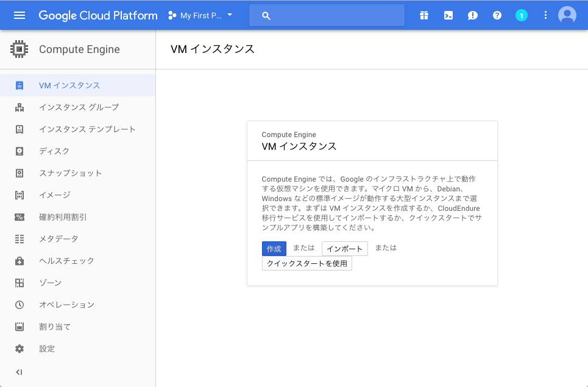Open the user account avatar
Screen dimensions: 588x387
tap(567, 15)
